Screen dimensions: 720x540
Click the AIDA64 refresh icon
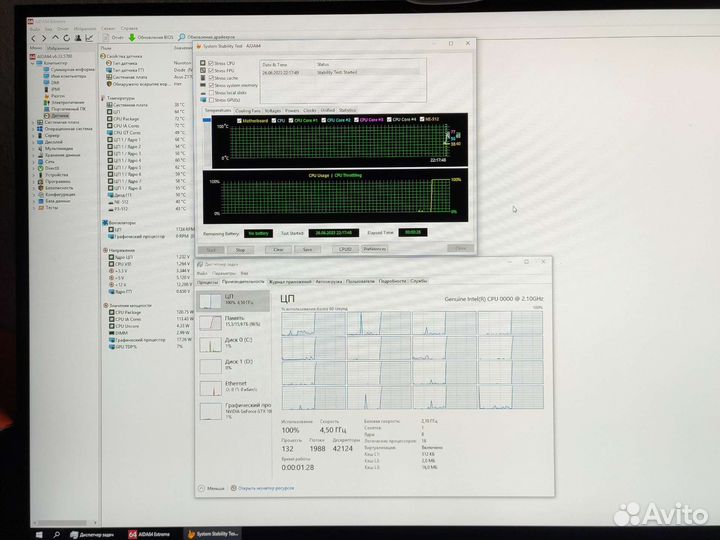click(x=67, y=38)
